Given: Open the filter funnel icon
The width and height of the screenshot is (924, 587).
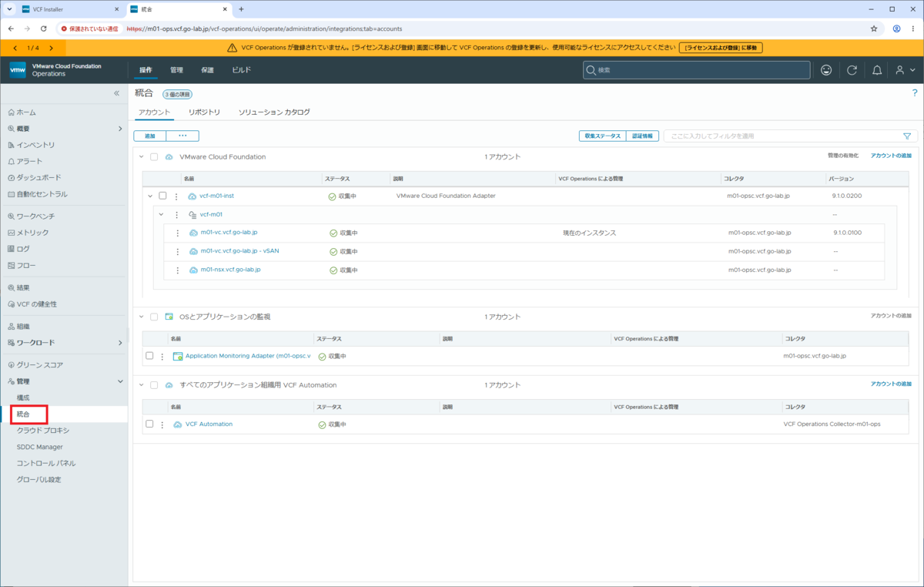Looking at the screenshot, I should point(907,136).
